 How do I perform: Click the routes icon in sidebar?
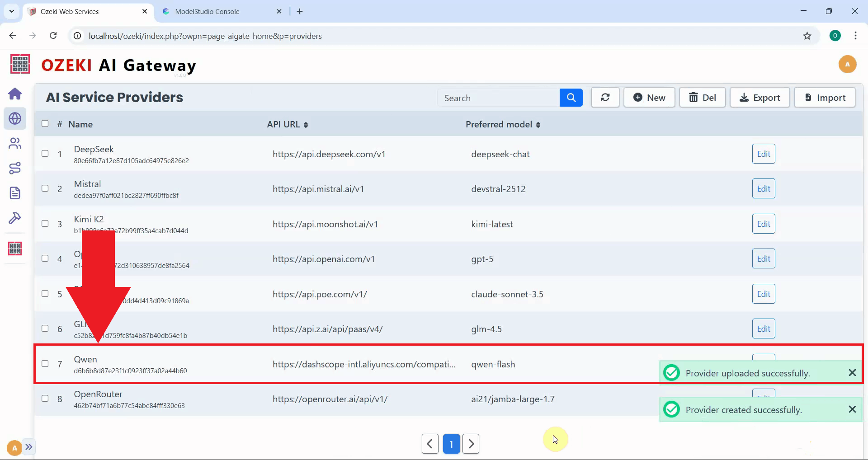[x=15, y=168]
